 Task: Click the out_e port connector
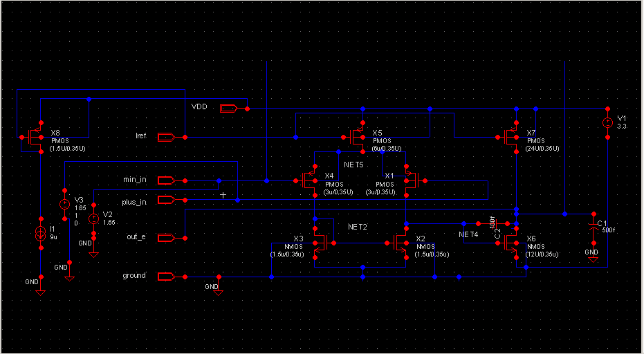click(167, 238)
